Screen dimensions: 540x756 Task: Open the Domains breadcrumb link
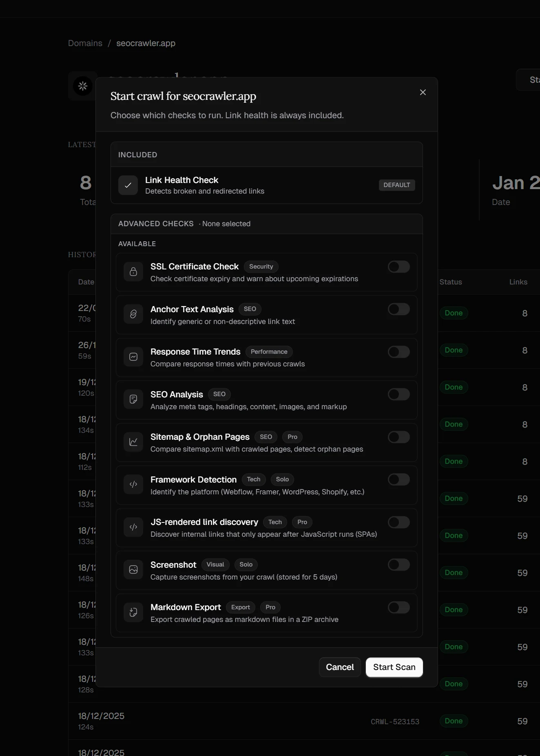(85, 43)
